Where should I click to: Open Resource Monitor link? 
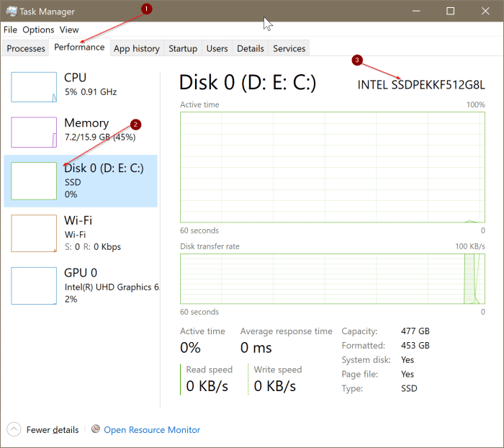[152, 430]
